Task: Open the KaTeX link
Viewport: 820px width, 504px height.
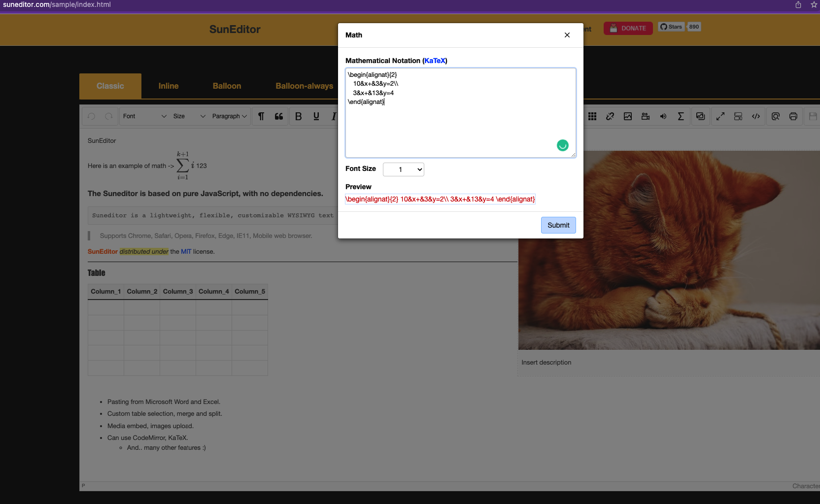Action: click(434, 61)
